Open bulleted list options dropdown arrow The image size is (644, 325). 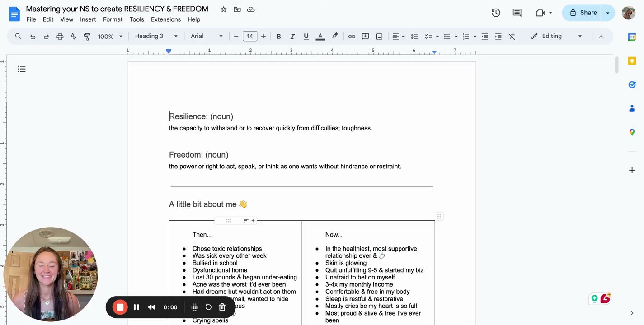[456, 36]
